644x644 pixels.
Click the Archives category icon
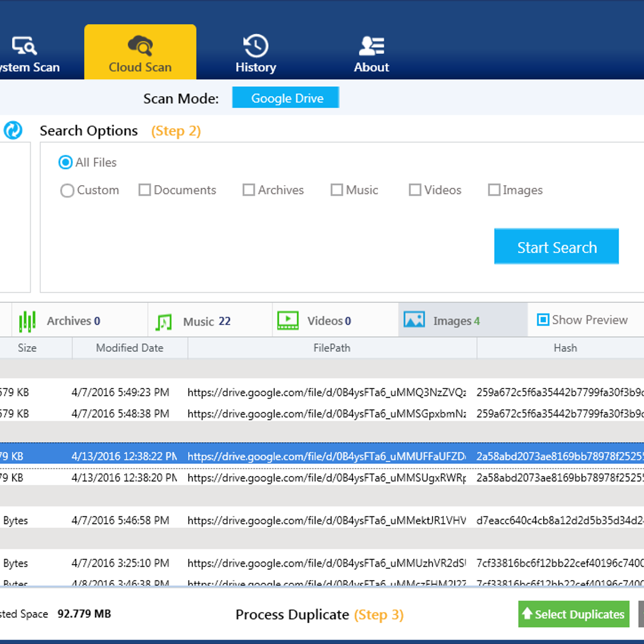point(27,321)
